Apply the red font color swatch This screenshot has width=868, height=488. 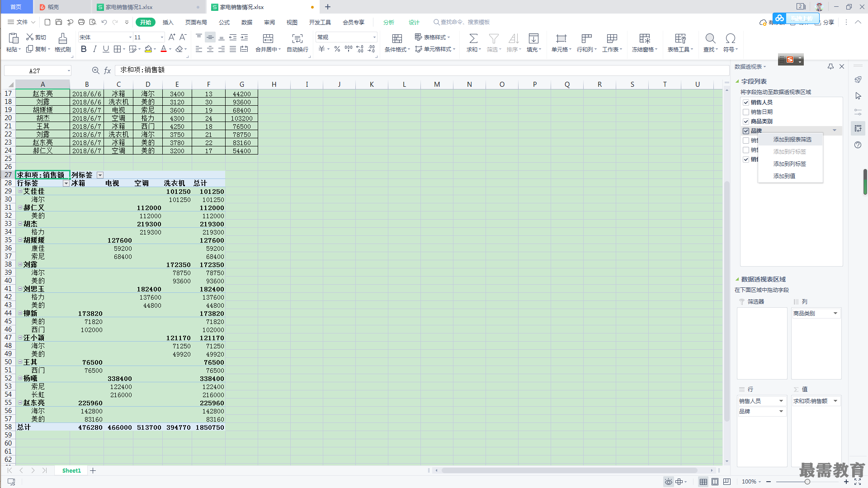(164, 49)
